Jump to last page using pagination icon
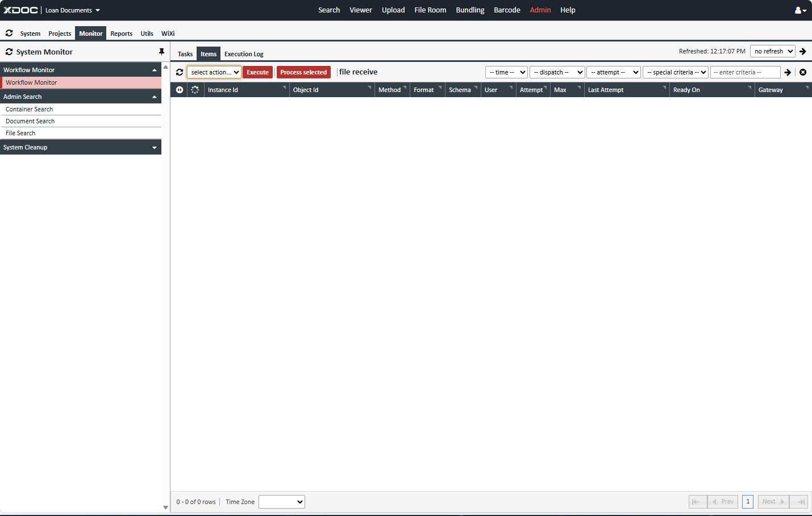 pyautogui.click(x=800, y=502)
